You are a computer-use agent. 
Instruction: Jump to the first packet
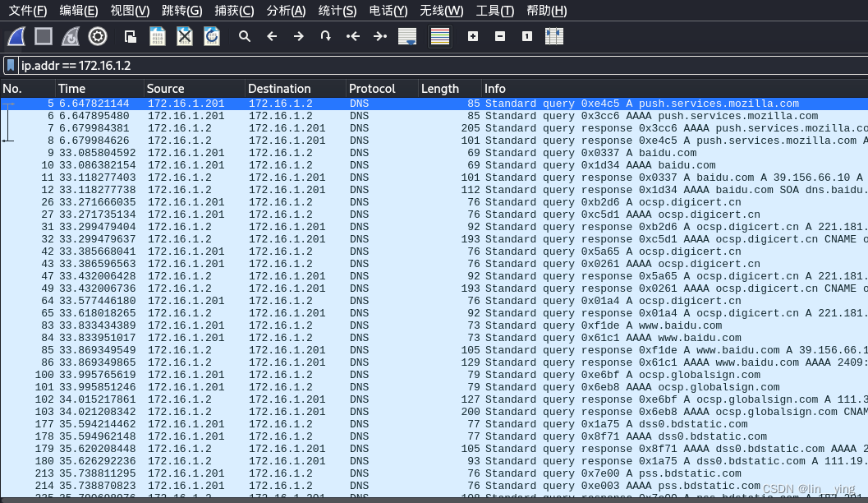[352, 36]
